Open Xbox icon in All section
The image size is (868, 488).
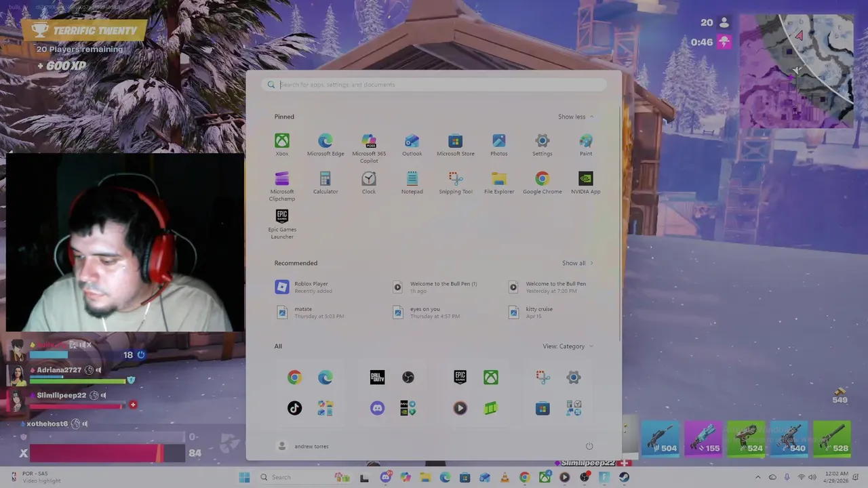click(x=490, y=377)
